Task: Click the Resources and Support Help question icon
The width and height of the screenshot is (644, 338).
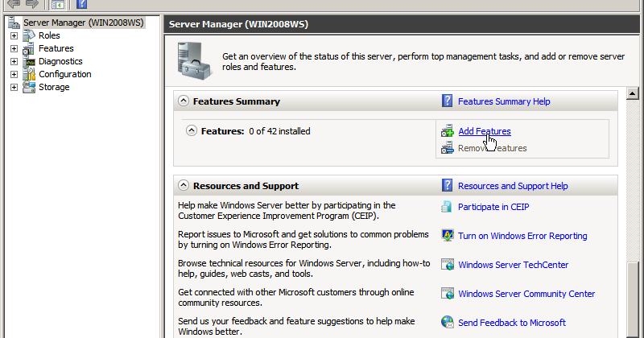Action: click(448, 186)
